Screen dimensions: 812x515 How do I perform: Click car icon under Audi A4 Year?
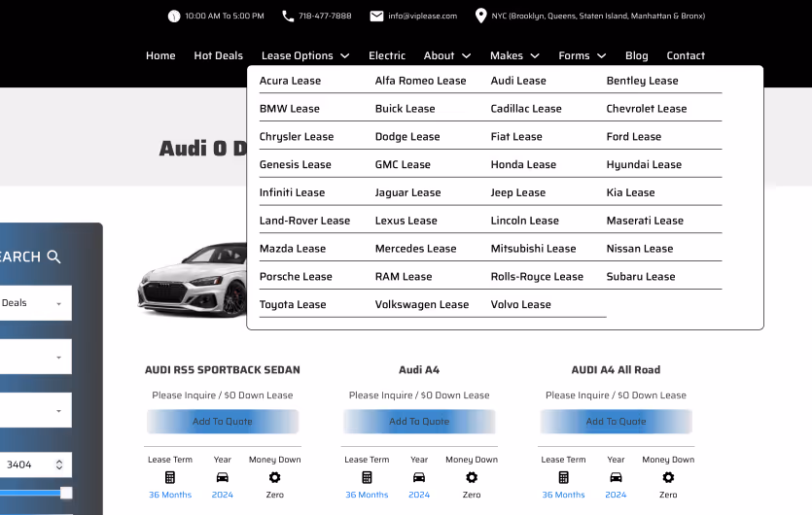click(419, 477)
